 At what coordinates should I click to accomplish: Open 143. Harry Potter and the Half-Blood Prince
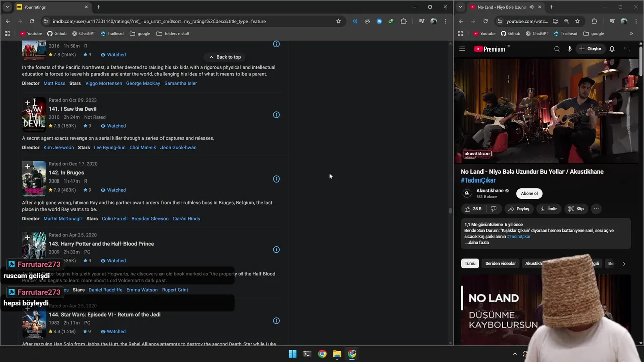point(101,244)
